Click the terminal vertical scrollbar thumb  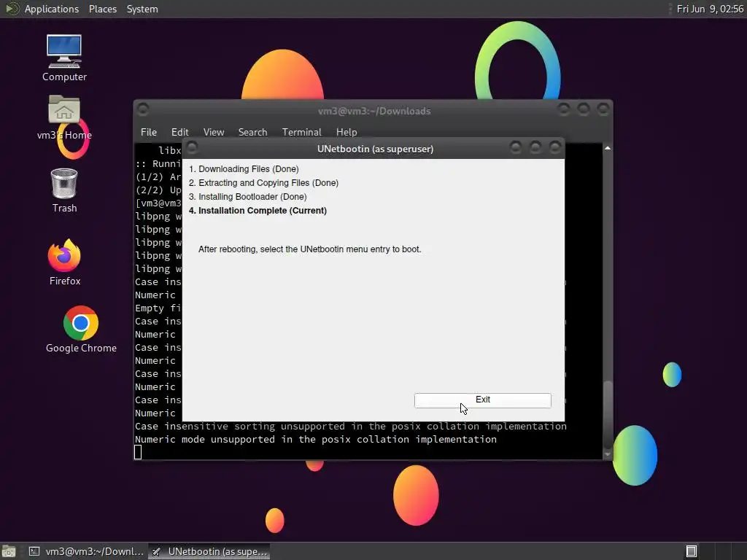tap(608, 414)
